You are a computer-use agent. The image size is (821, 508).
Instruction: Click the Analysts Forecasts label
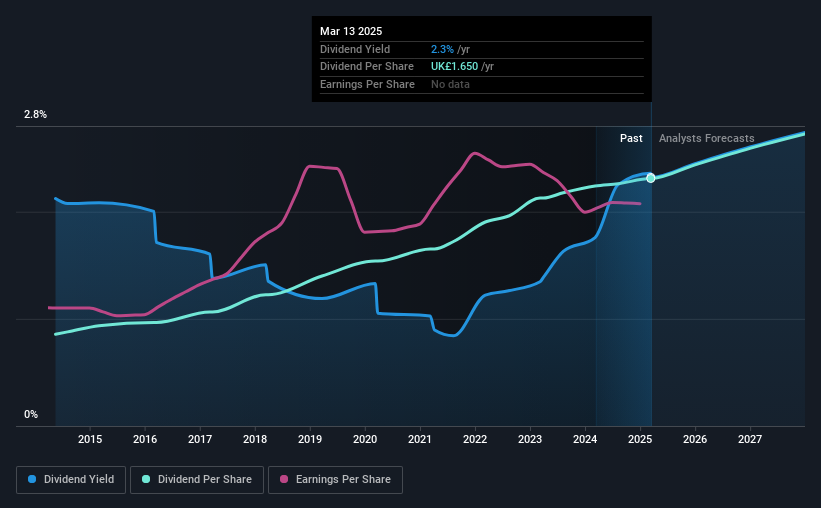706,138
